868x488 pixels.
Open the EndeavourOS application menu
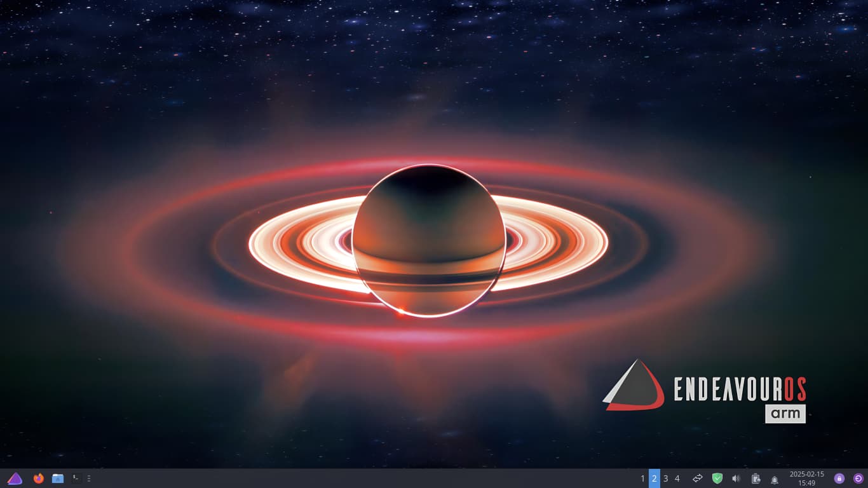(x=15, y=478)
